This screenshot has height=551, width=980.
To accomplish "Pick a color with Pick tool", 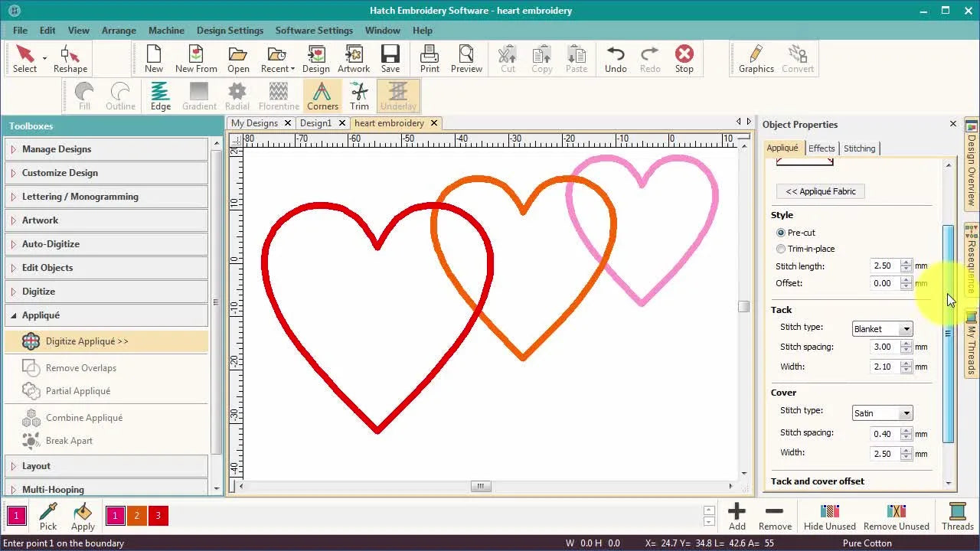I will 48,517.
